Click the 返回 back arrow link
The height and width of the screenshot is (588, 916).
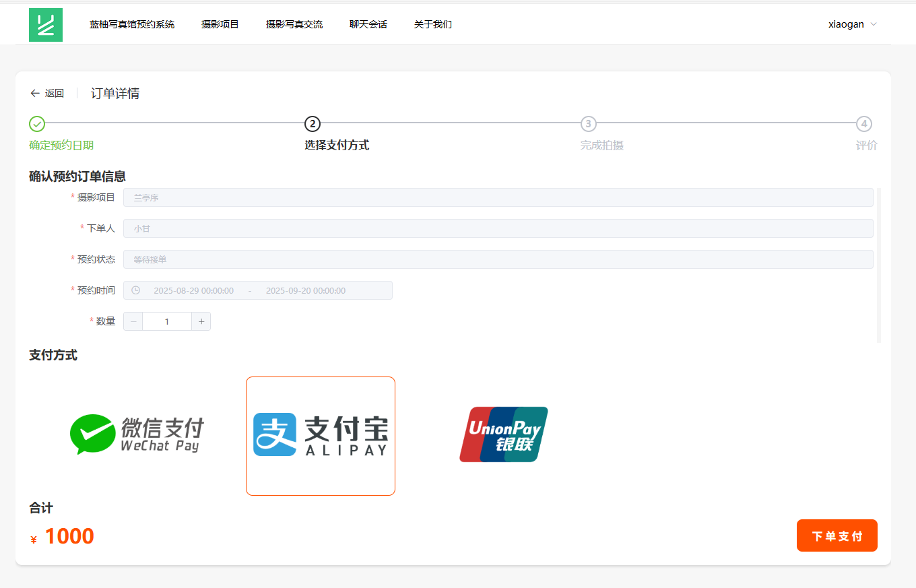tap(47, 93)
